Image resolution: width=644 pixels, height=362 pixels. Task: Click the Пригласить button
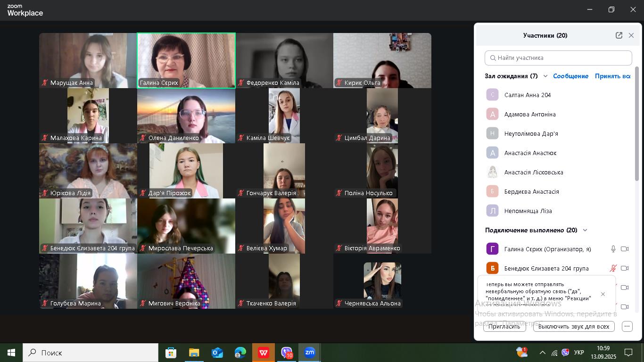tap(504, 326)
